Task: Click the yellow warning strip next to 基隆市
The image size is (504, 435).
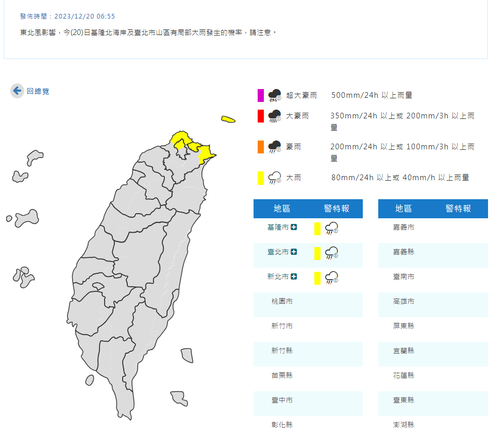Action: pyautogui.click(x=317, y=228)
